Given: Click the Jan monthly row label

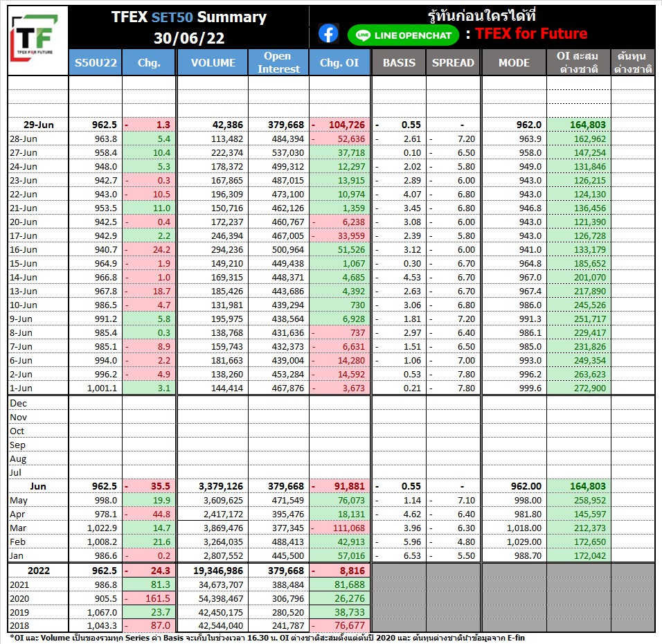Looking at the screenshot, I should [x=17, y=556].
